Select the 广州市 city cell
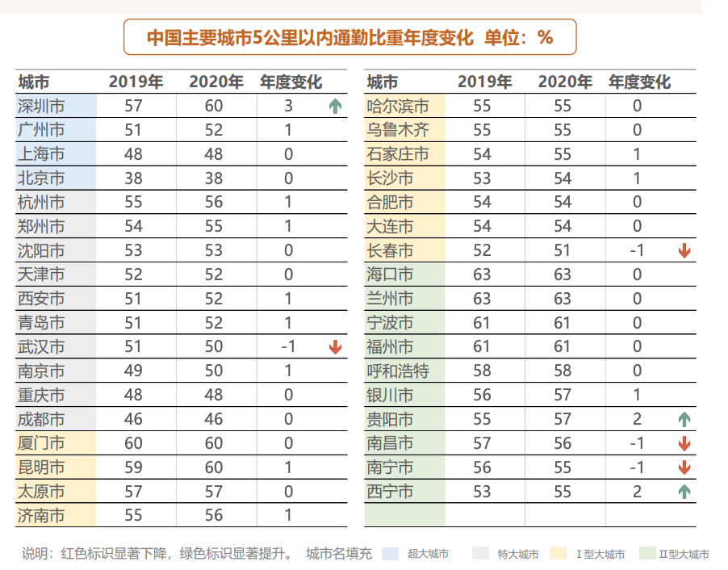Viewport: 728px width, 570px height. coord(56,130)
